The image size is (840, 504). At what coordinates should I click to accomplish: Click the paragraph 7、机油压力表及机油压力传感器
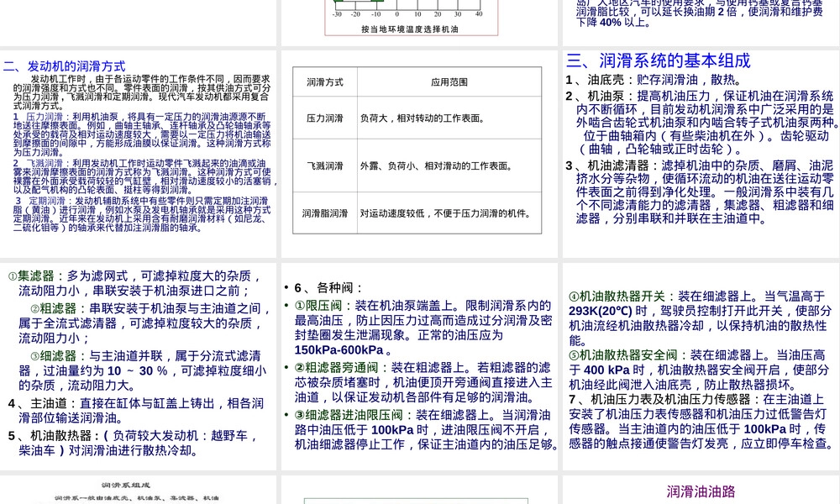click(x=701, y=422)
